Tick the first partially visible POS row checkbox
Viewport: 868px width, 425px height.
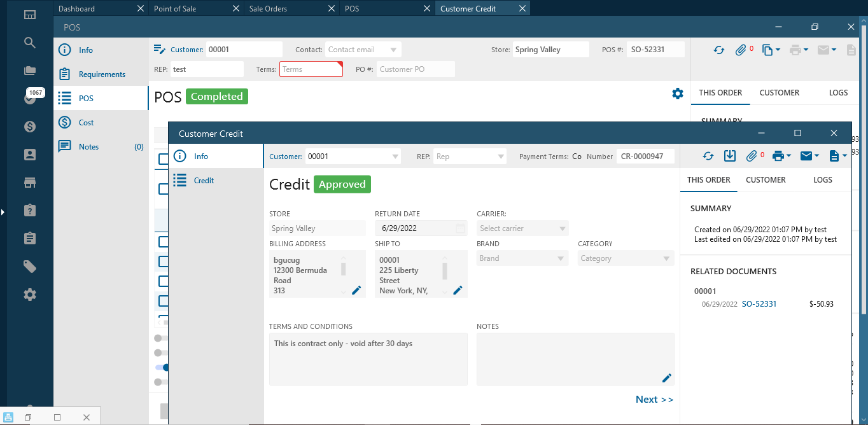(163, 159)
